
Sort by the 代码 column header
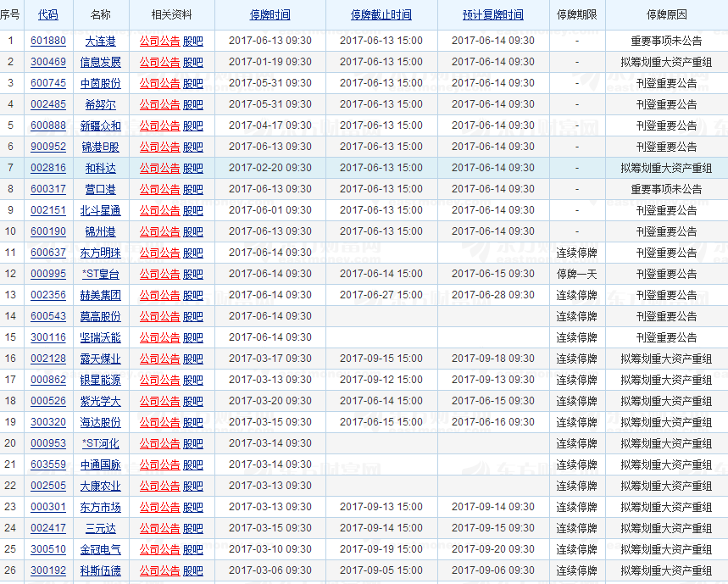(x=47, y=15)
